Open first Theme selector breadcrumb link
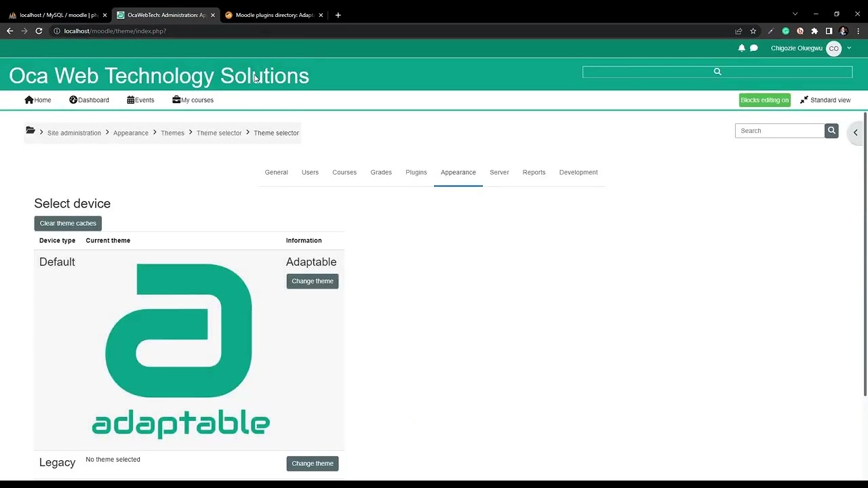The image size is (868, 488). (x=219, y=133)
